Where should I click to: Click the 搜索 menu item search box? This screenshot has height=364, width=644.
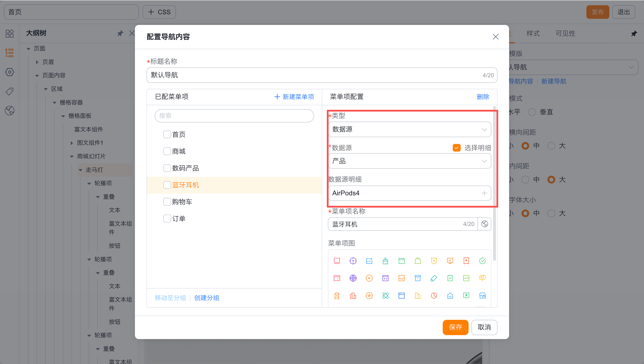[x=234, y=116]
